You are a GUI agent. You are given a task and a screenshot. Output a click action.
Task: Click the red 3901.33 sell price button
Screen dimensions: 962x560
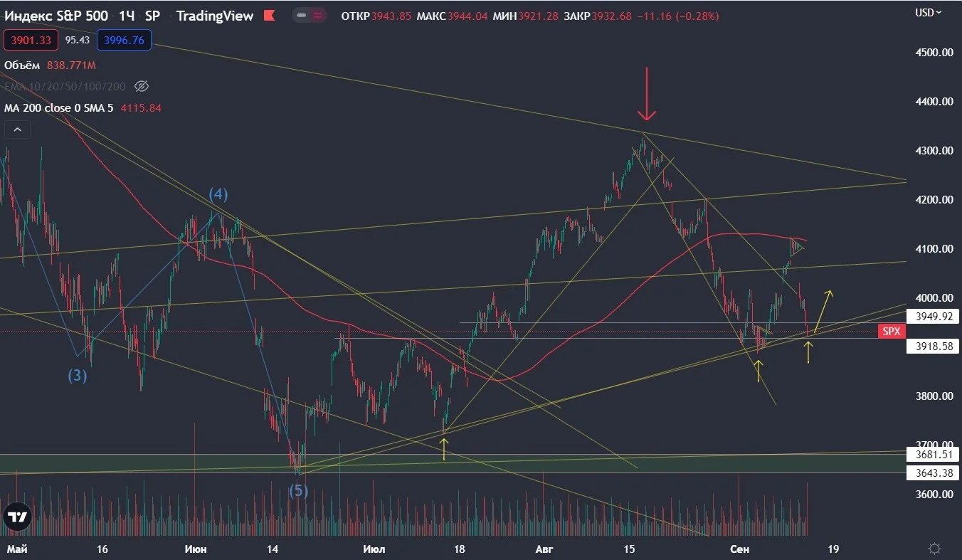[x=31, y=41]
